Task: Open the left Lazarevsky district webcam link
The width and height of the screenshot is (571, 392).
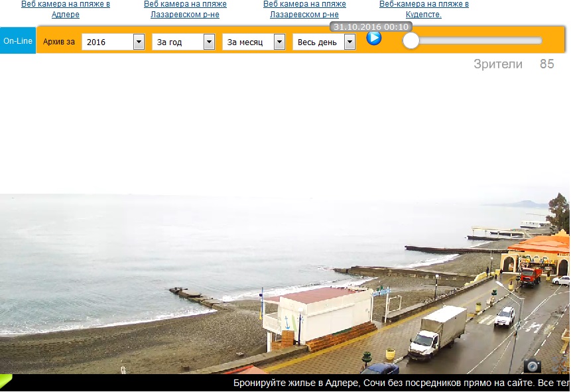Action: pos(185,9)
